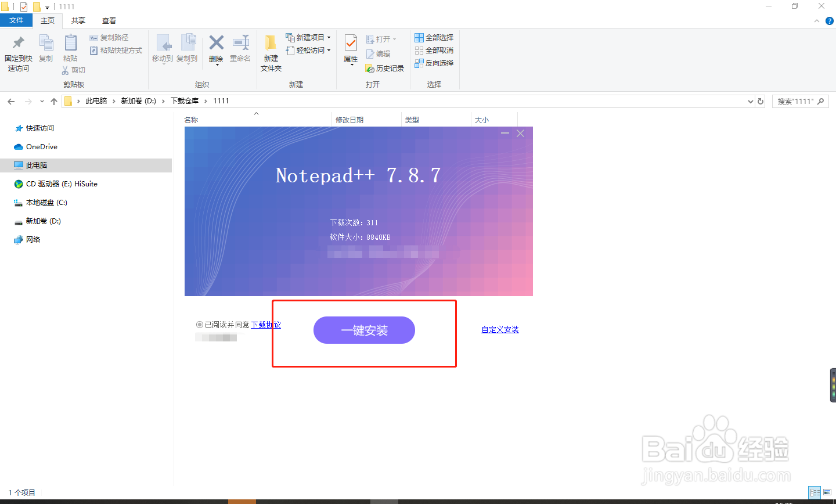Click the History (历史记录) icon

(x=370, y=69)
